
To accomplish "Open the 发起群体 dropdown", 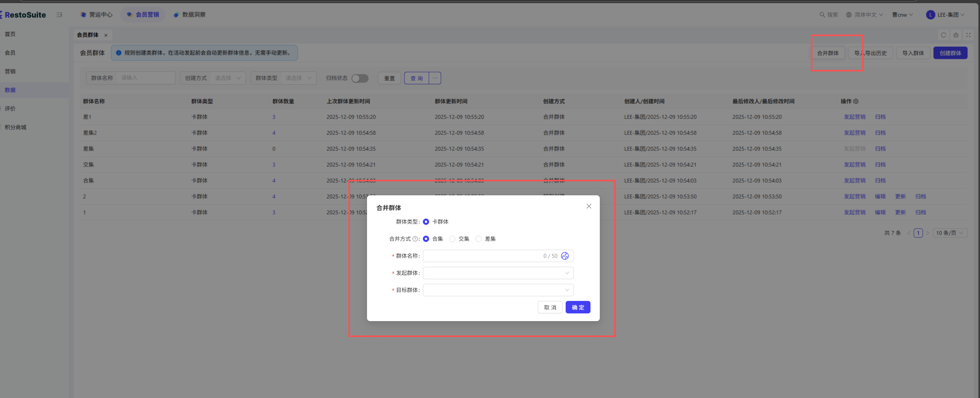I will point(498,273).
